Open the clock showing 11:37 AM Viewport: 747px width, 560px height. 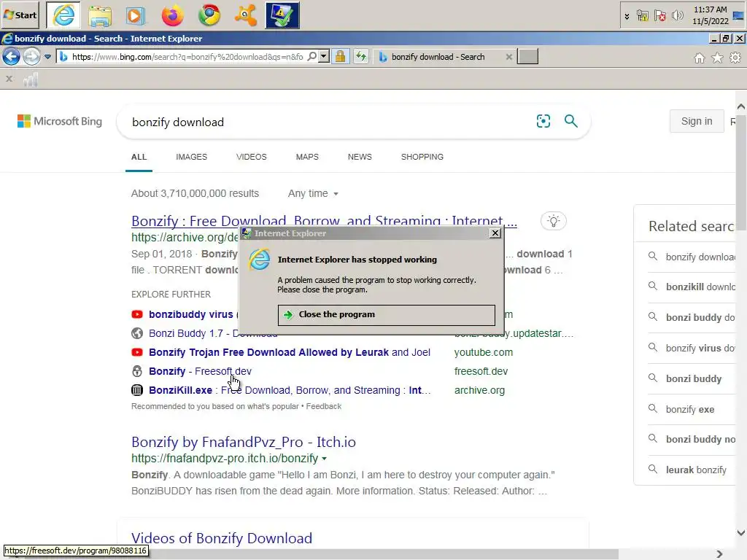click(711, 15)
